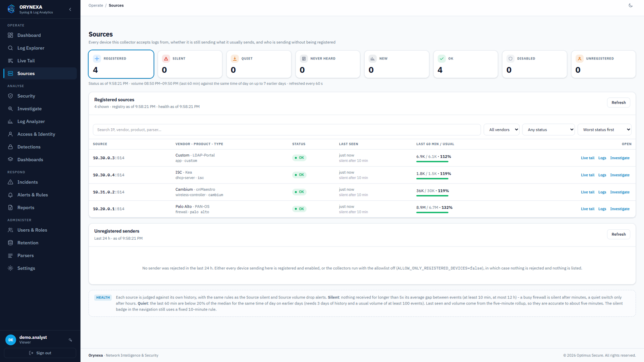The image size is (644, 362).
Task: Select the Disabled status card
Action: pos(535,64)
